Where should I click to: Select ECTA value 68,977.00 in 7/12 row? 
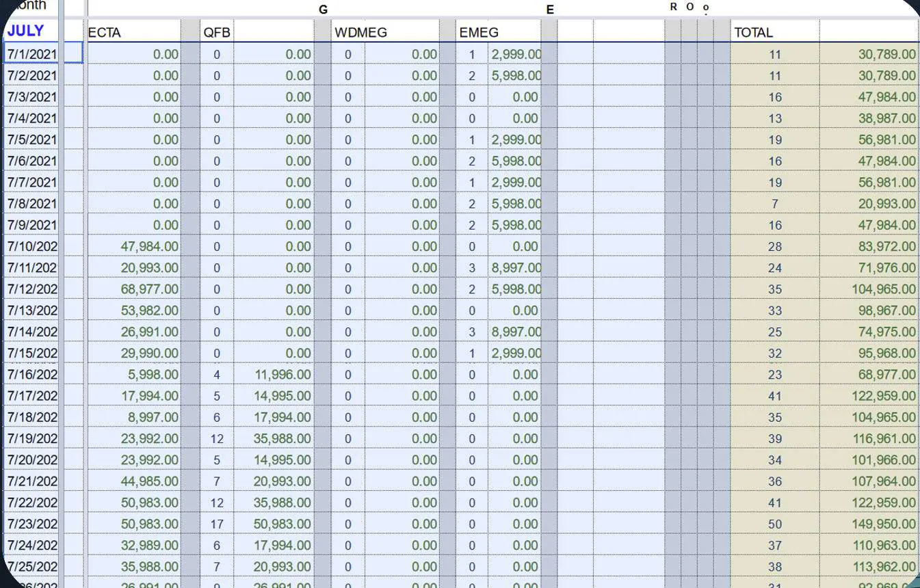pos(134,289)
